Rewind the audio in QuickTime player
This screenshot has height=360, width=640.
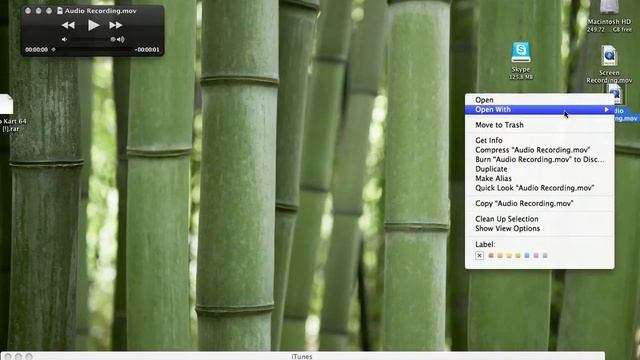pos(68,25)
